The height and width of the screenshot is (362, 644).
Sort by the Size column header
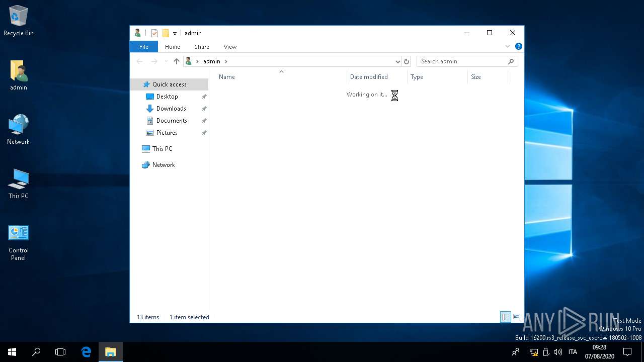(488, 77)
